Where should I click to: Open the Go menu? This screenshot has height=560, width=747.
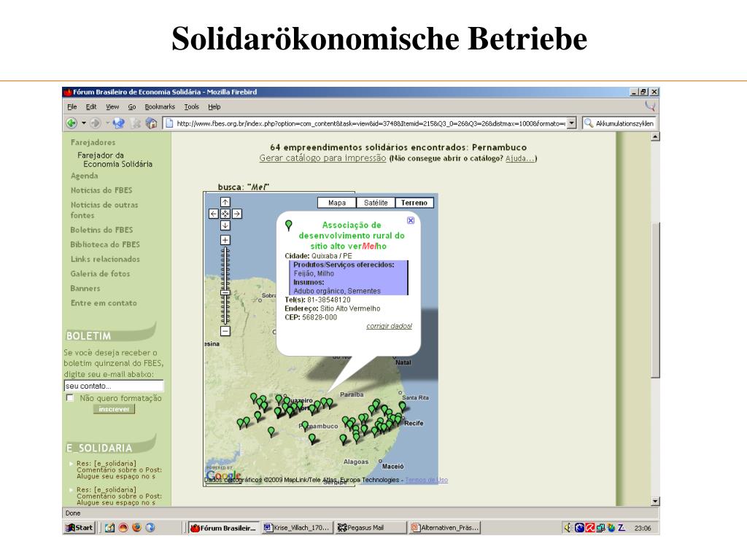(132, 106)
